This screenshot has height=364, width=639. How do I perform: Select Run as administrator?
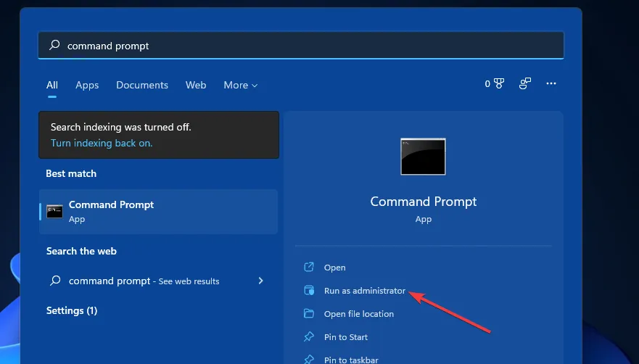pos(364,291)
